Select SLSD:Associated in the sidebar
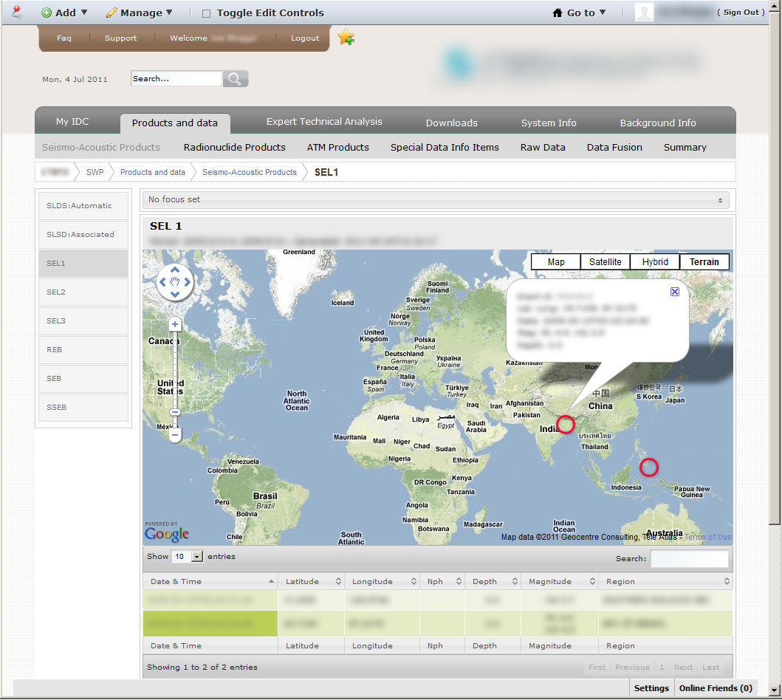This screenshot has width=782, height=700. [83, 235]
